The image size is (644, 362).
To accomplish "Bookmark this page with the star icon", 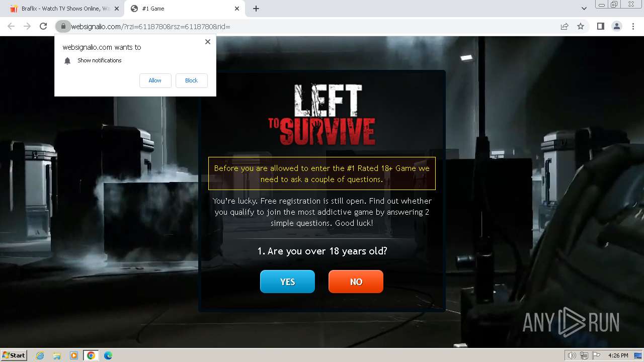I will pyautogui.click(x=581, y=26).
